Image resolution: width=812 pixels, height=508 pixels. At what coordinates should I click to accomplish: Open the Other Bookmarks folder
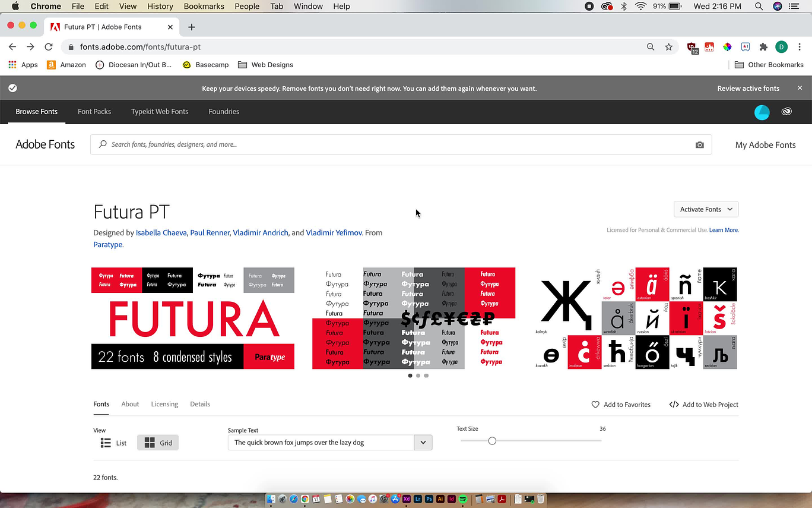tap(769, 65)
